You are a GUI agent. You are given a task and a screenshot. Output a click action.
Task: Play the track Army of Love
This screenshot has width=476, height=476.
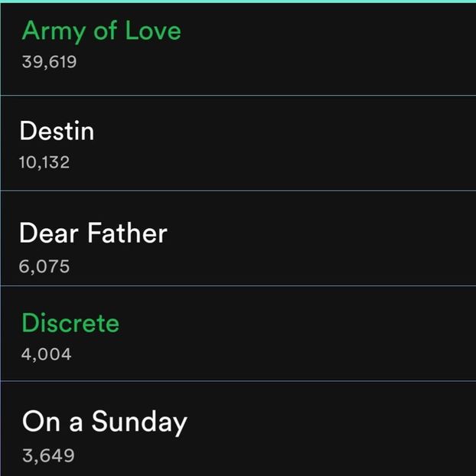102,31
